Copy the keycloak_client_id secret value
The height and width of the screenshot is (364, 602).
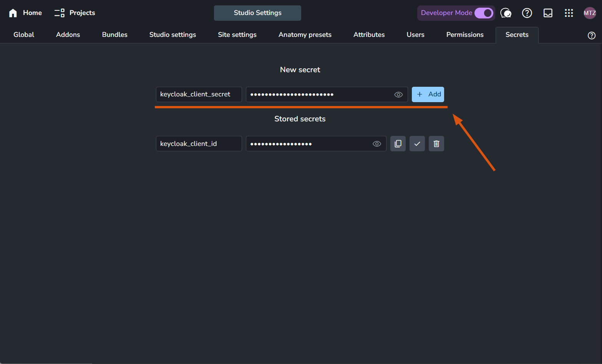[x=398, y=144]
